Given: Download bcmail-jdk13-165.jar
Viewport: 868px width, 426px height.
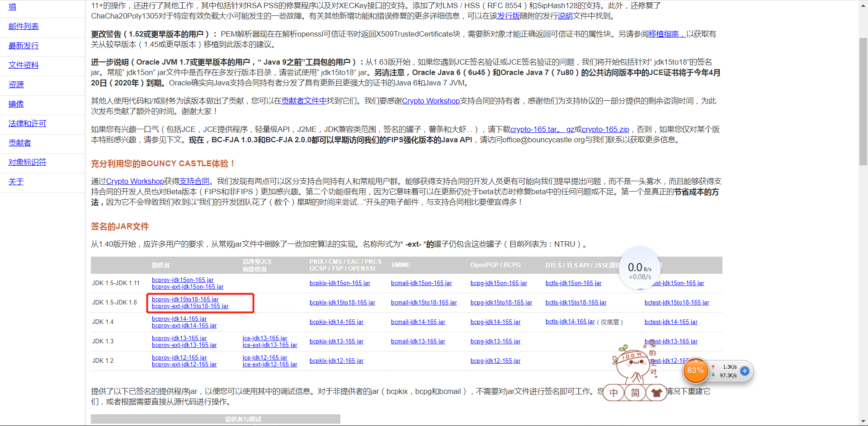Looking at the screenshot, I should [418, 342].
